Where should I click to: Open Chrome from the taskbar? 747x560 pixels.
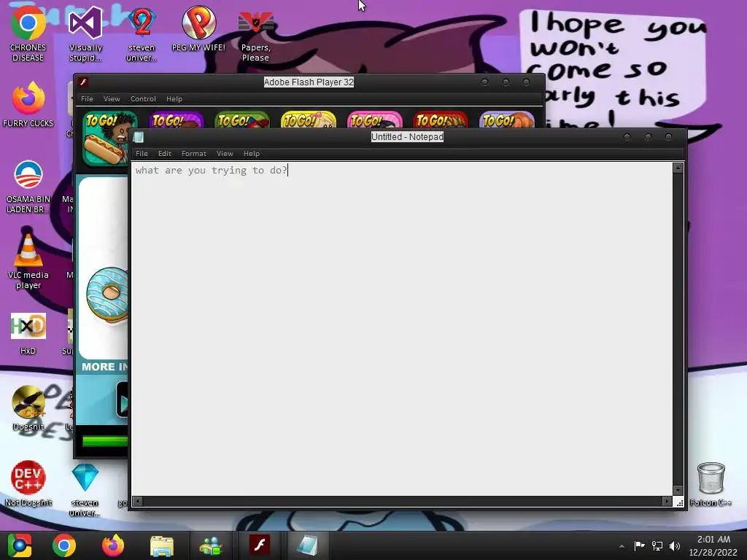click(64, 545)
